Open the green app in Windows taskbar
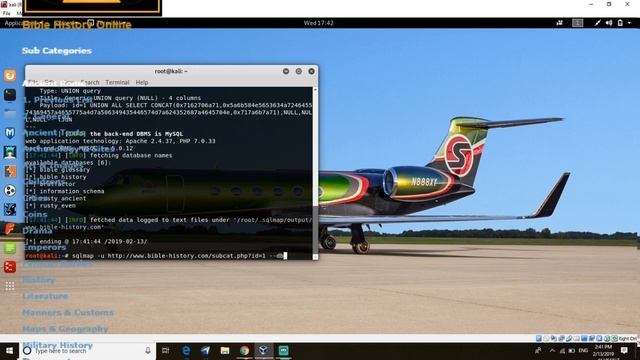Image resolution: width=640 pixels, height=360 pixels. (x=283, y=350)
